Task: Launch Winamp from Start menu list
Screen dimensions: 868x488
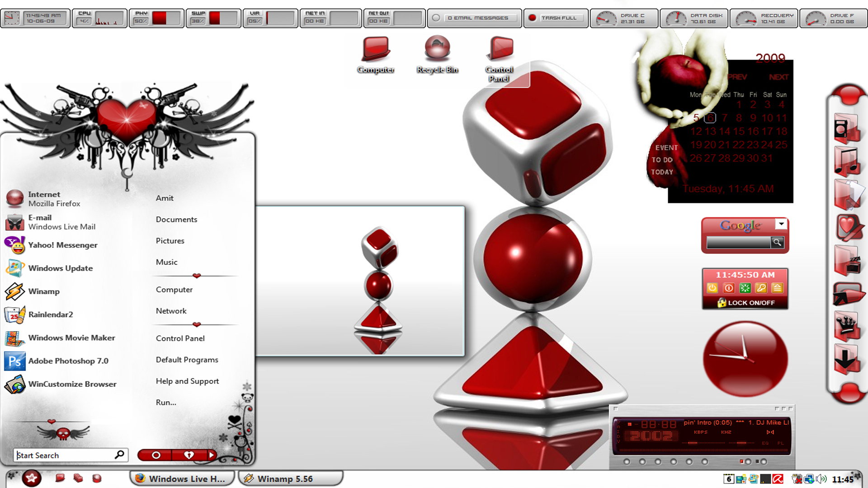Action: [32, 291]
